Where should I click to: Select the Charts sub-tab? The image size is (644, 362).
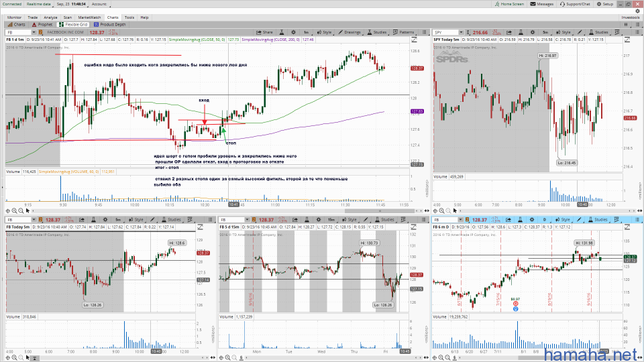[x=17, y=25]
